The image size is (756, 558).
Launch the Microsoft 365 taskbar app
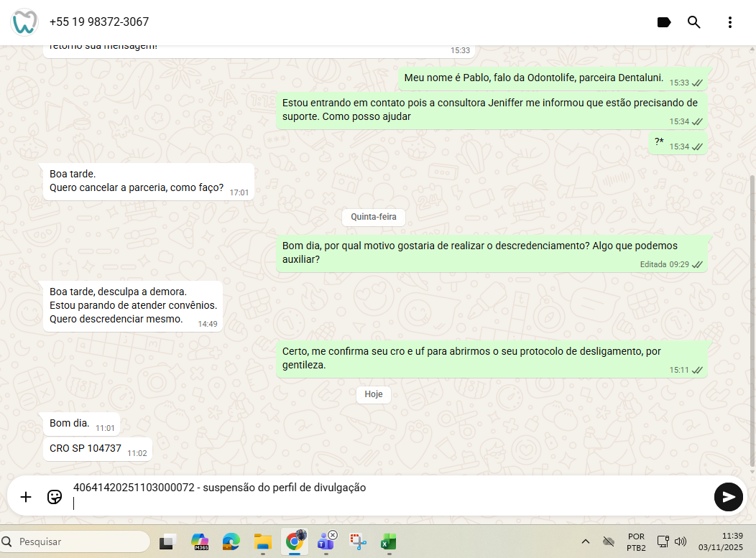click(x=200, y=541)
